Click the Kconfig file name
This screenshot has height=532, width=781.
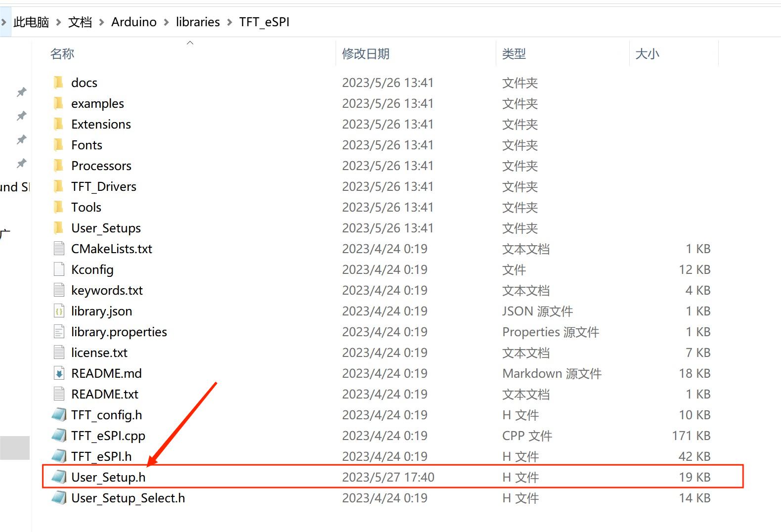click(x=92, y=269)
